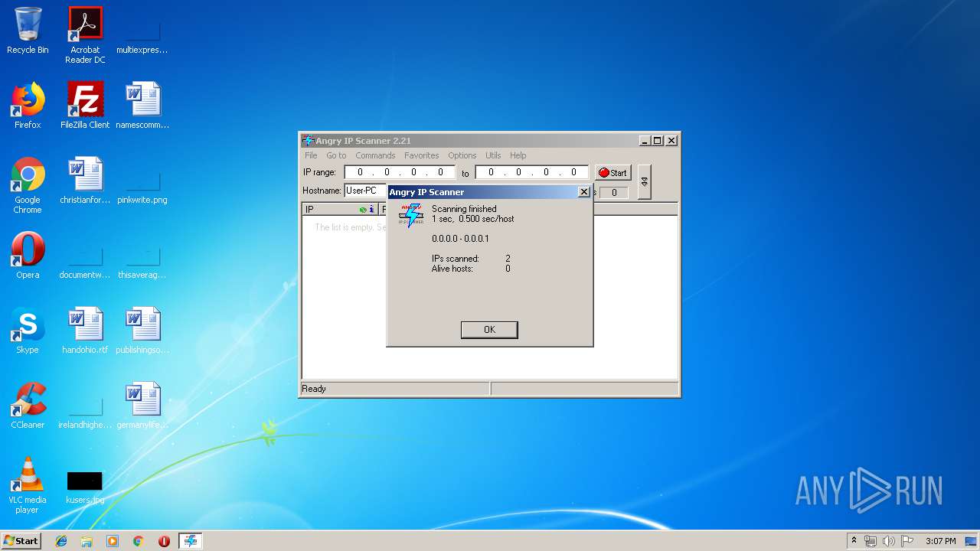Select the publishingso Word document
This screenshot has height=551, width=980.
click(x=142, y=331)
